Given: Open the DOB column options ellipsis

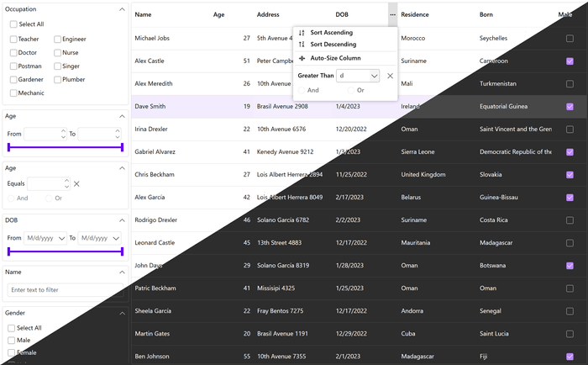Looking at the screenshot, I should tap(392, 14).
